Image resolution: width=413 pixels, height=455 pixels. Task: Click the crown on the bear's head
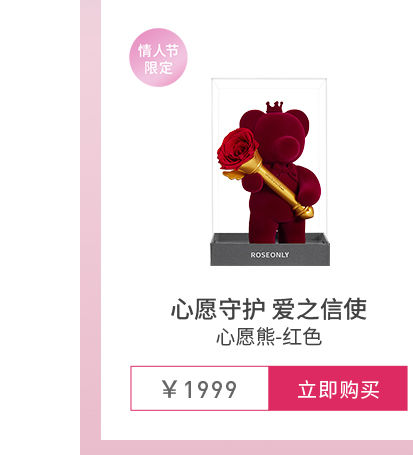tap(274, 107)
